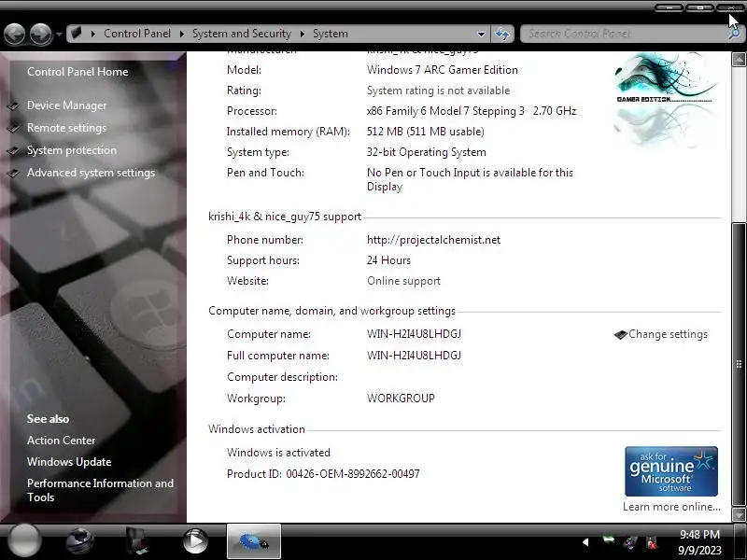Click the search magnifier icon

[x=735, y=34]
